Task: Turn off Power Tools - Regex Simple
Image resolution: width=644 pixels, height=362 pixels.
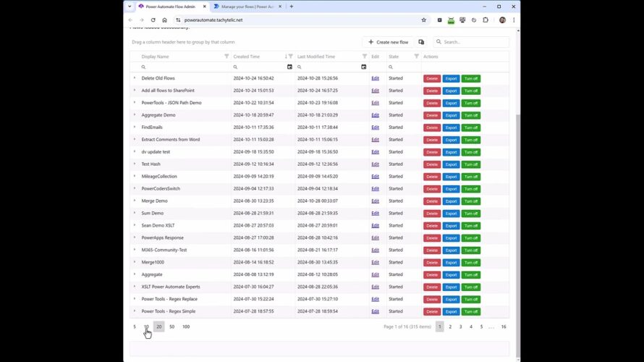Action: (470, 312)
